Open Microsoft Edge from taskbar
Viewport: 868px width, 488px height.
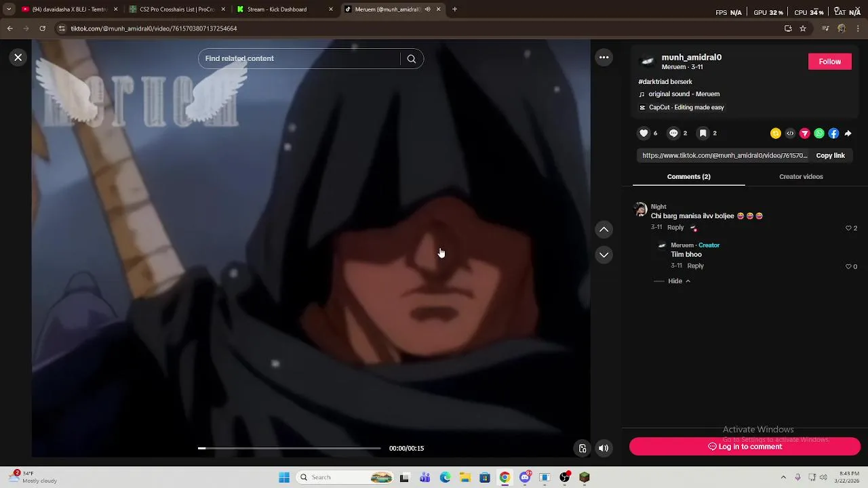[445, 477]
